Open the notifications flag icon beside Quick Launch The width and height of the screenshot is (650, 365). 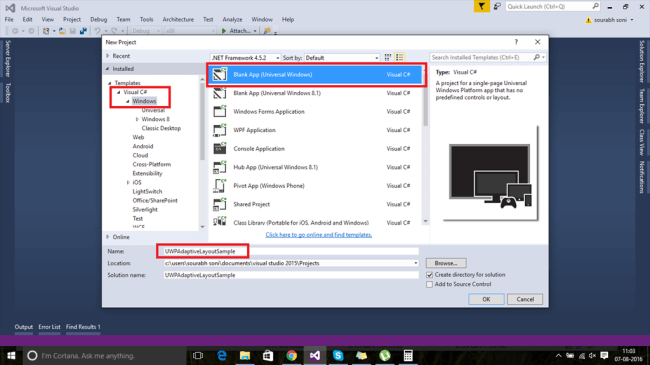pos(497,7)
